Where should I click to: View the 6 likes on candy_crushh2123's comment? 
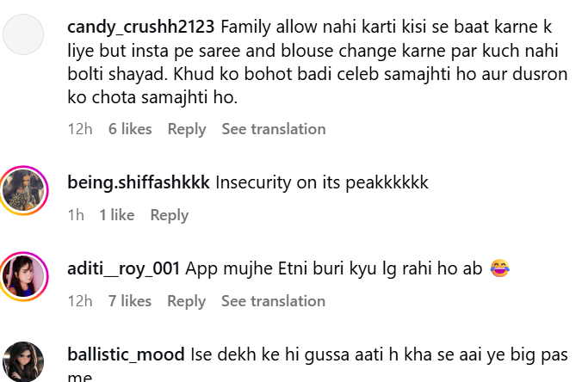point(130,129)
